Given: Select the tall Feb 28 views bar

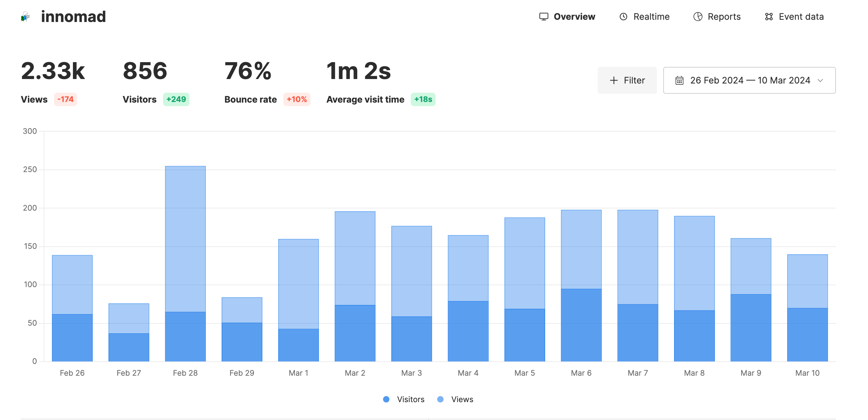Looking at the screenshot, I should pos(185,239).
